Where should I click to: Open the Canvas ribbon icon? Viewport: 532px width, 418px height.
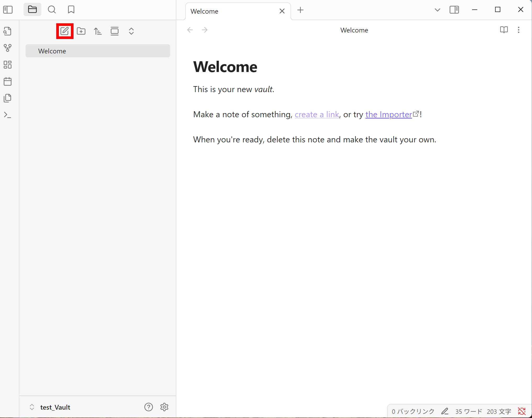pyautogui.click(x=8, y=65)
